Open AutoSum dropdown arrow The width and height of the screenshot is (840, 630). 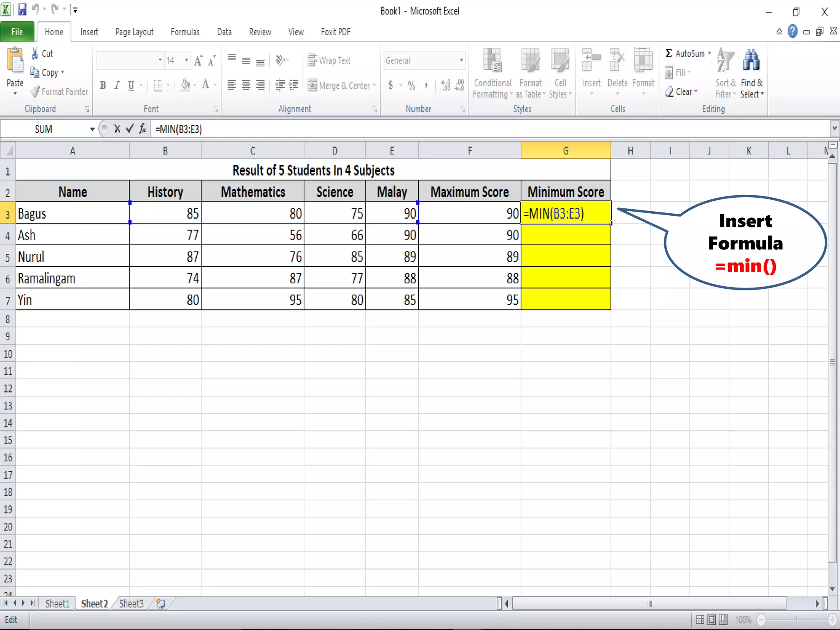(709, 53)
